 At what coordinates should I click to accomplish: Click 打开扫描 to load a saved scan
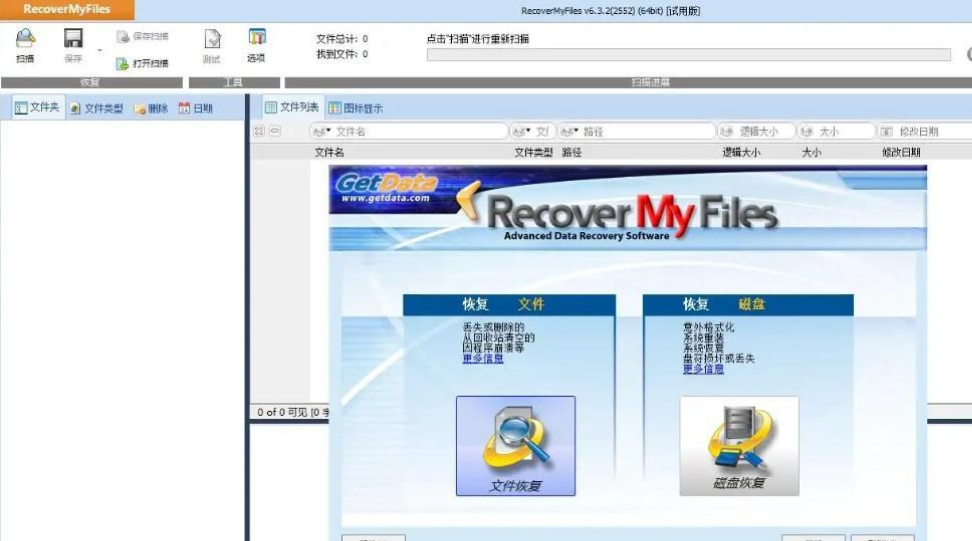click(143, 63)
